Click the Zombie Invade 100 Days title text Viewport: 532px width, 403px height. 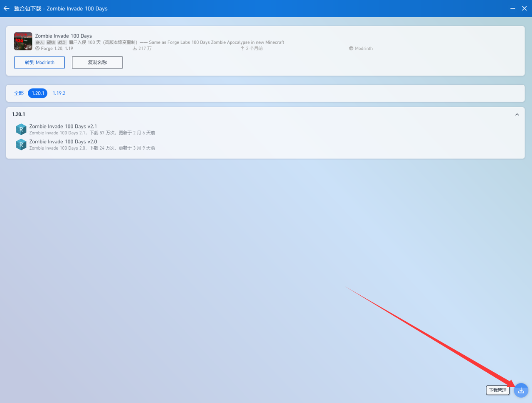pos(63,36)
